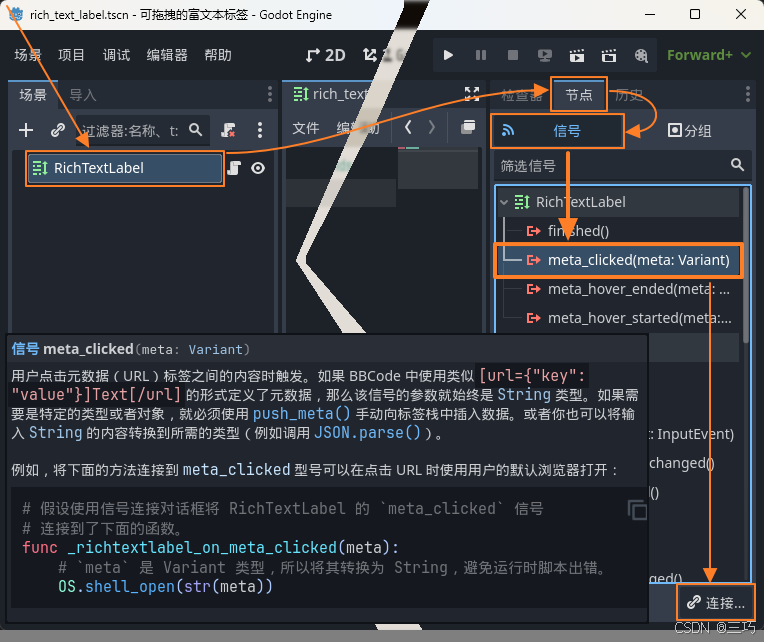The height and width of the screenshot is (642, 764).
Task: Select the 分组 groups button
Action: tap(689, 131)
